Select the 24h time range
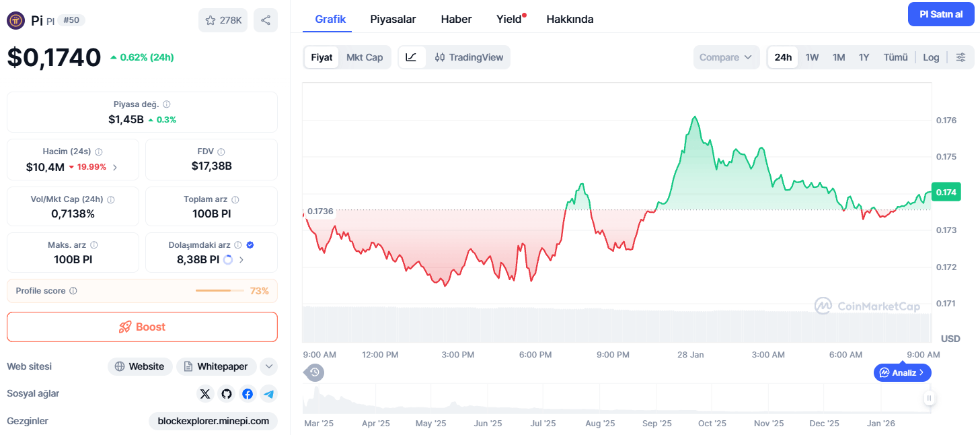Screen dimensions: 980x435 click(783, 57)
